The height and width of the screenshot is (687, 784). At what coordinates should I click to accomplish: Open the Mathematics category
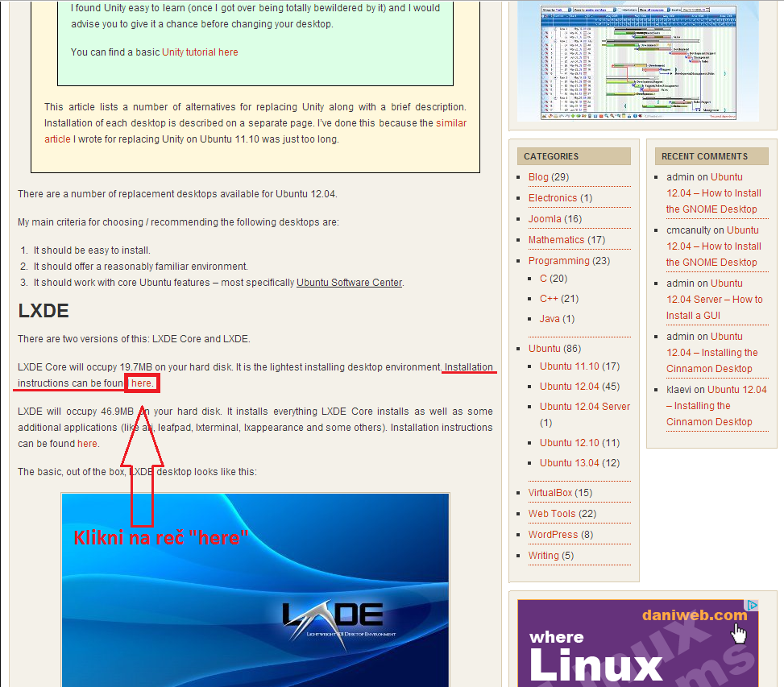point(556,240)
